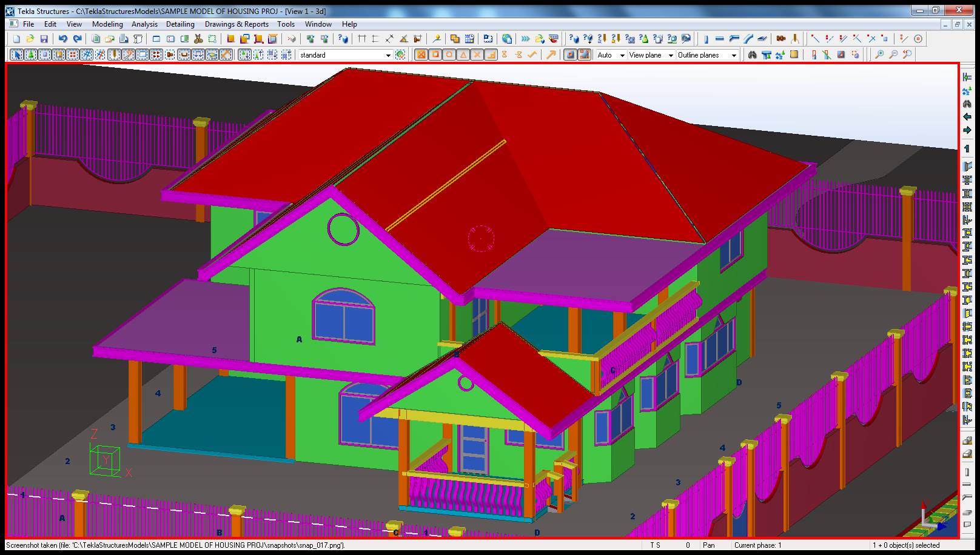
Task: Click the scissors cut icon in toolbar
Action: pos(198,39)
